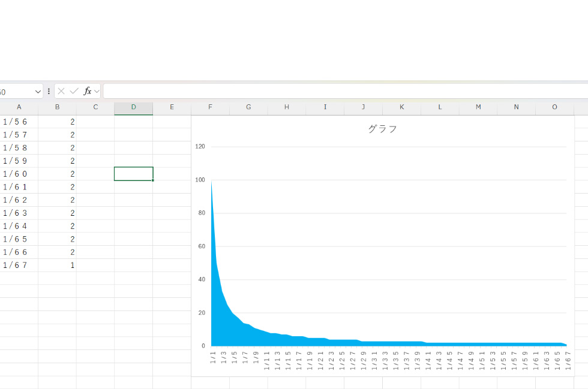Select column C header
Screen dimensions: 588x389
95,107
